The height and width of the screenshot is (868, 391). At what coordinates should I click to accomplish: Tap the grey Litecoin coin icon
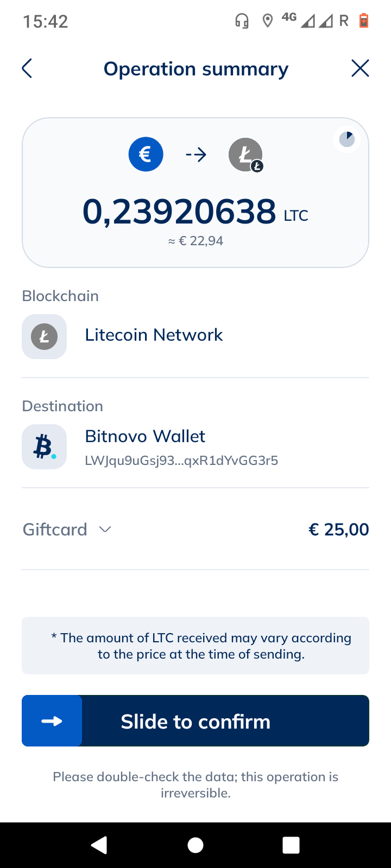coord(246,155)
